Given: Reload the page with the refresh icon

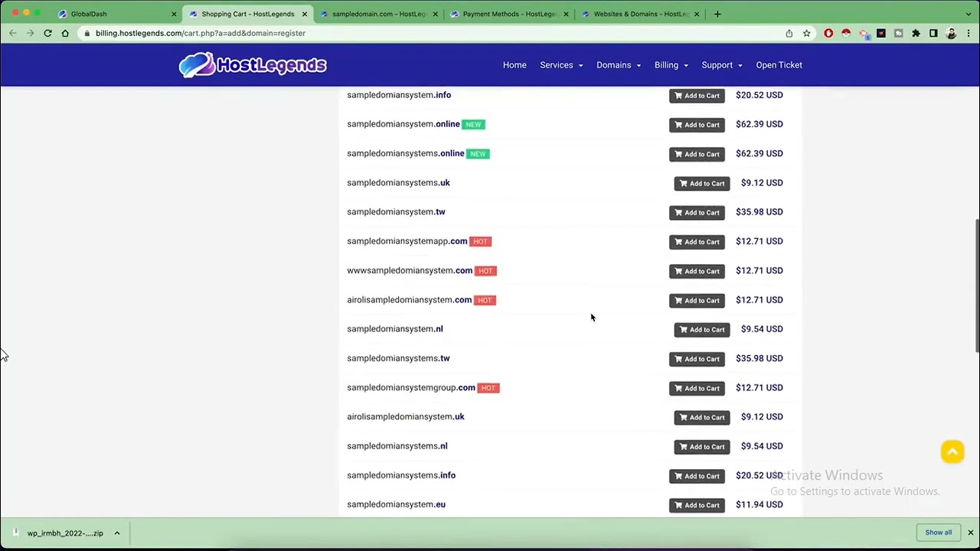Looking at the screenshot, I should (x=47, y=33).
